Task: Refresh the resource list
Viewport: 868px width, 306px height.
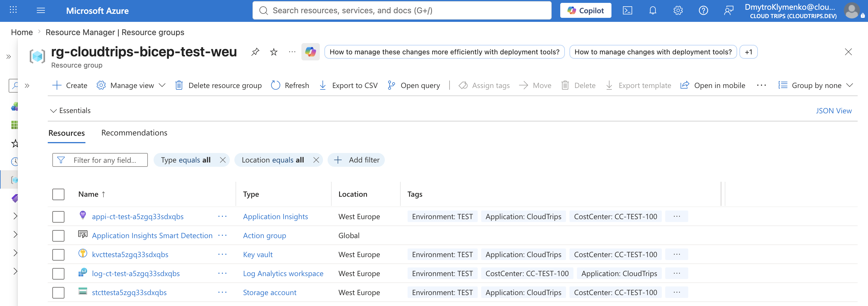Action: (x=290, y=86)
